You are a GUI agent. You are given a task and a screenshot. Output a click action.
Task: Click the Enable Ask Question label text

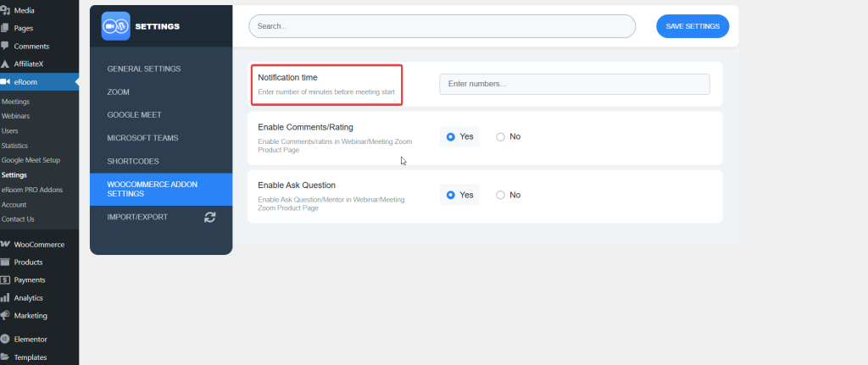click(297, 185)
